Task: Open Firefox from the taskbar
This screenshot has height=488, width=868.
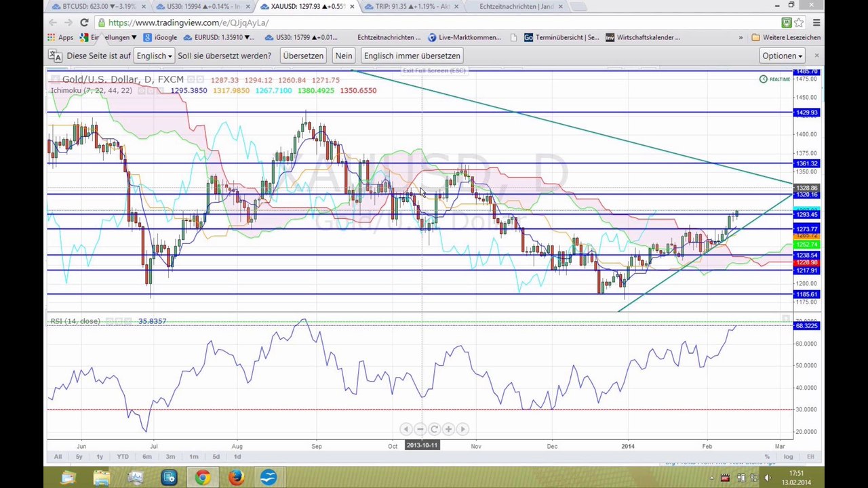Action: tap(235, 477)
